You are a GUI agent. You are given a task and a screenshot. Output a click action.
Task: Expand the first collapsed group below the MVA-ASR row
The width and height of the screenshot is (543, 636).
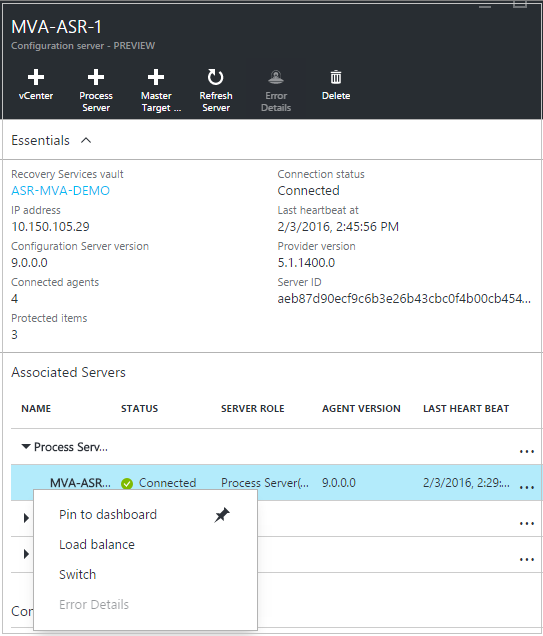point(26,518)
